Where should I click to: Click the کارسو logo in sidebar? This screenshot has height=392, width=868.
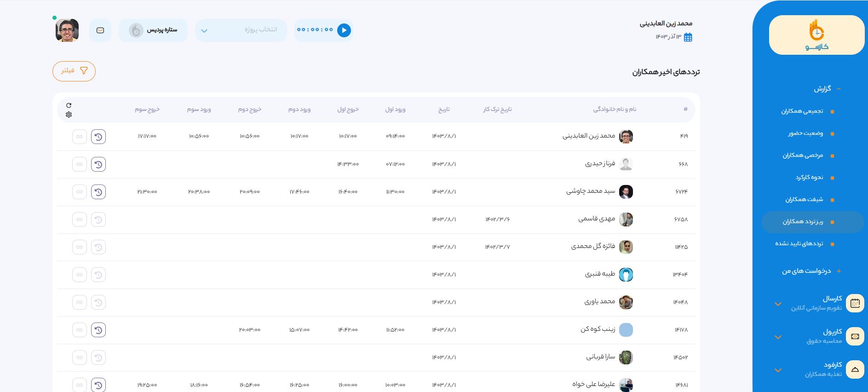tap(816, 35)
